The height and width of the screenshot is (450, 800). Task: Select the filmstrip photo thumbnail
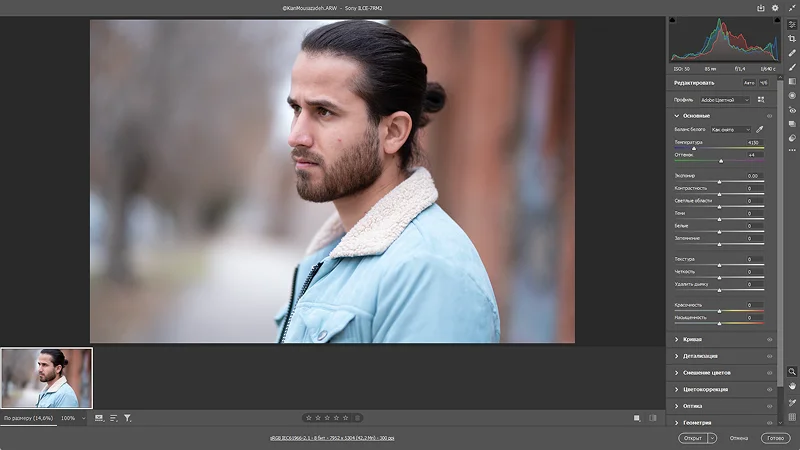click(x=46, y=378)
